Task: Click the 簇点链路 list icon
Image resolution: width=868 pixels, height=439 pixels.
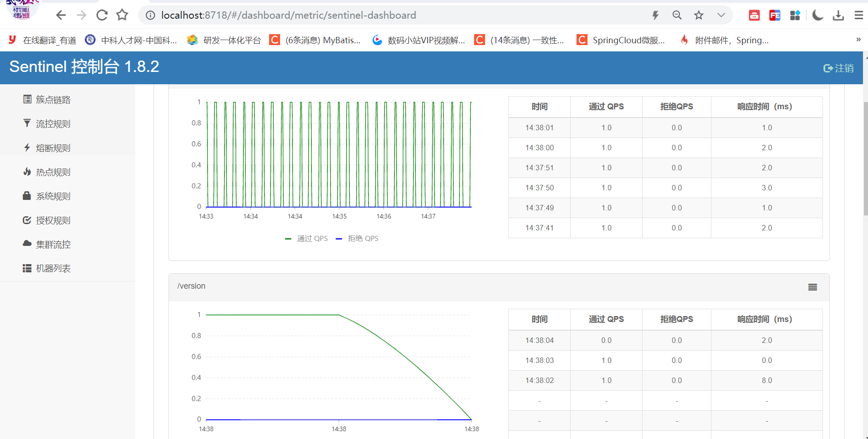Action: click(27, 99)
